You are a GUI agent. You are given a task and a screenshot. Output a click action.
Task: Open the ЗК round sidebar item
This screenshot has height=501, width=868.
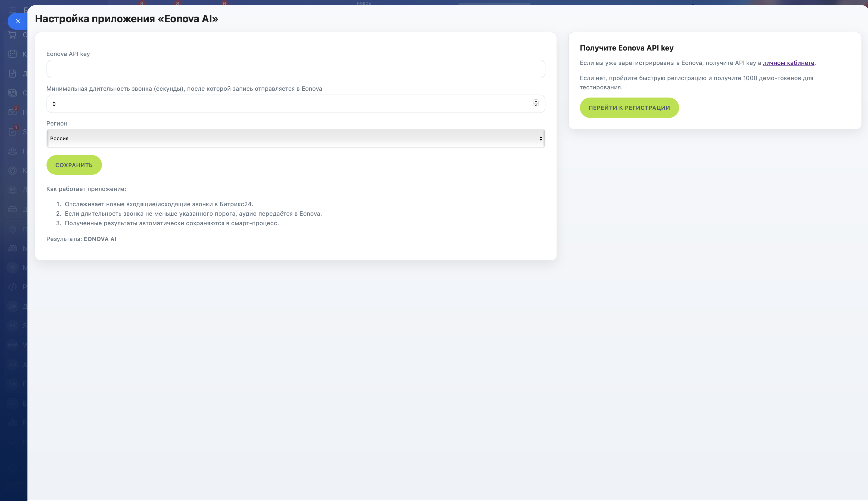[13, 325]
